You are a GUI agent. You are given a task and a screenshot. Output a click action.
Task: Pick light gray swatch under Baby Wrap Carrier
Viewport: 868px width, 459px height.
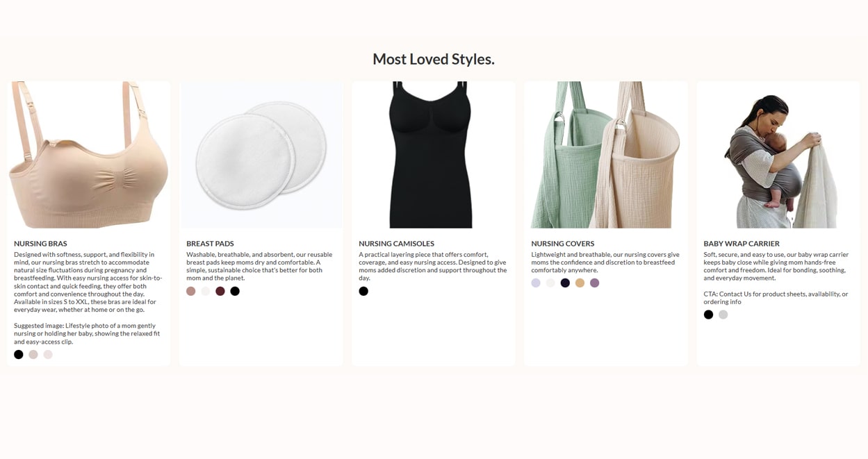(x=723, y=315)
